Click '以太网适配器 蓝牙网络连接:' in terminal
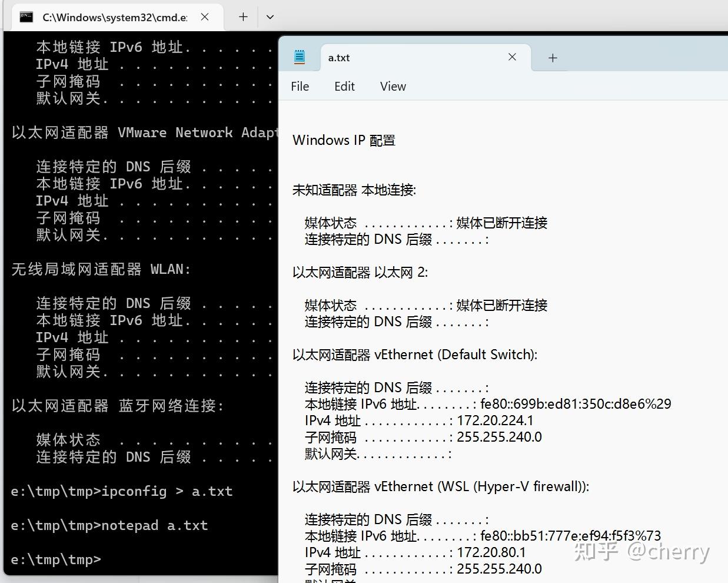This screenshot has width=728, height=583. click(118, 406)
